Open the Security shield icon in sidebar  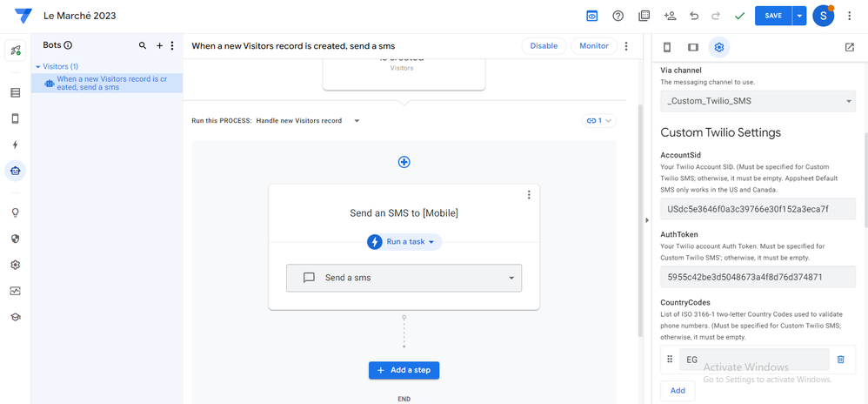click(x=15, y=239)
